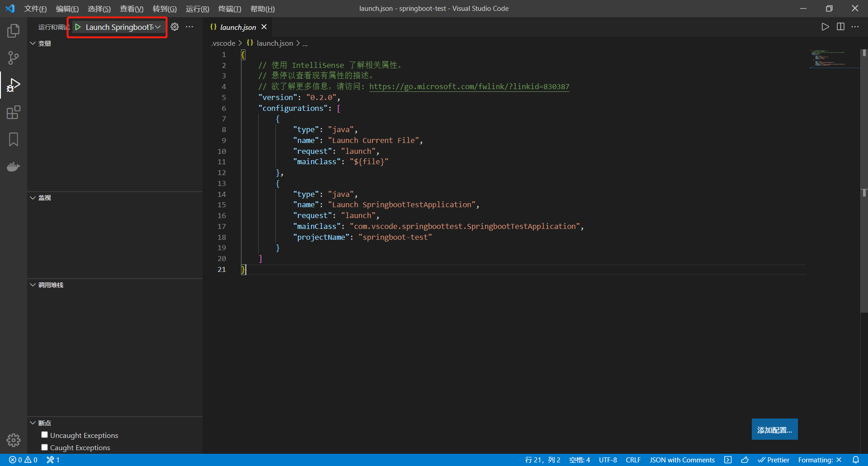Split the editor to the right

[x=840, y=27]
